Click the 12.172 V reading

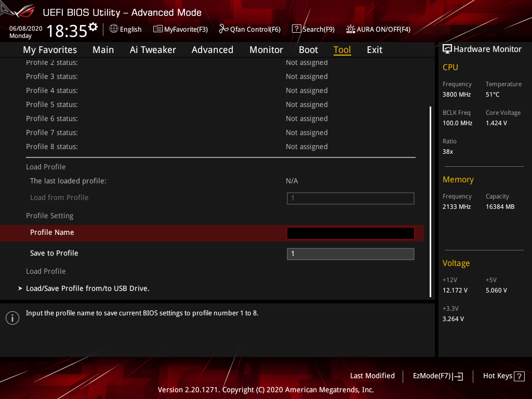point(455,290)
